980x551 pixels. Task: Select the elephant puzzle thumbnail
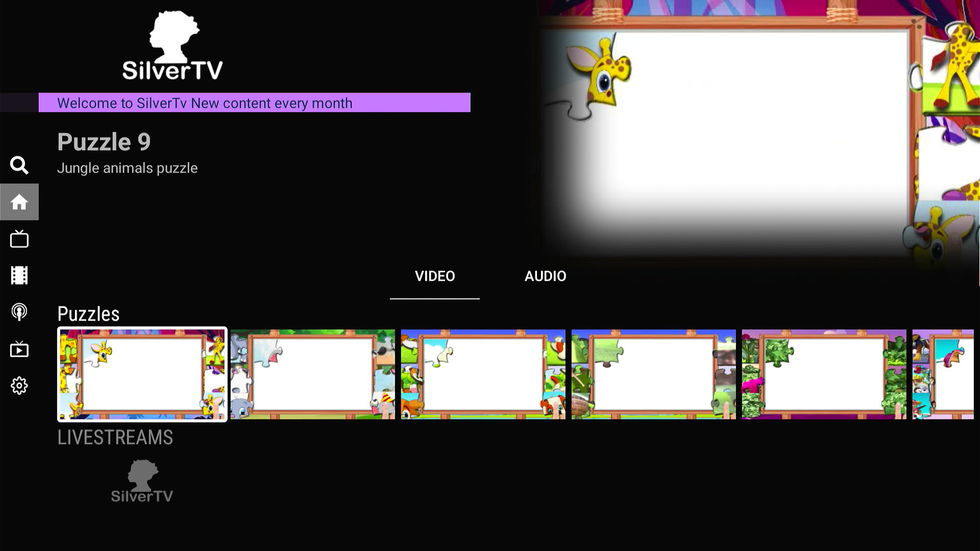click(312, 374)
